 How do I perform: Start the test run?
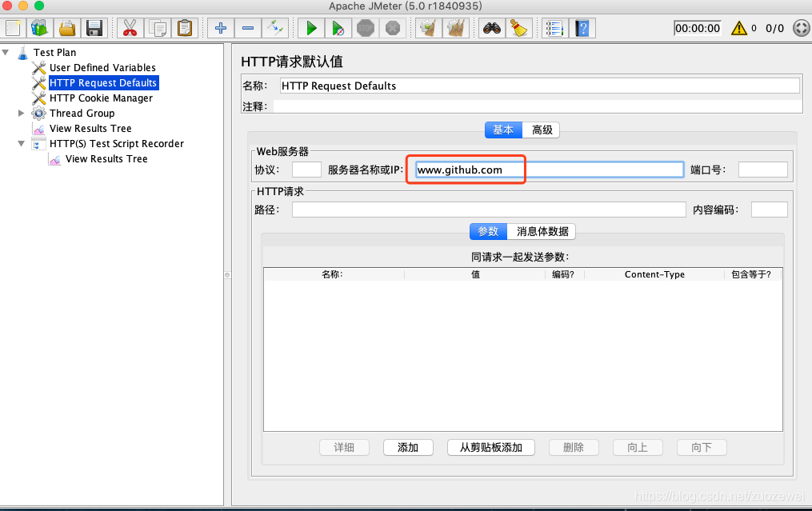pyautogui.click(x=311, y=28)
